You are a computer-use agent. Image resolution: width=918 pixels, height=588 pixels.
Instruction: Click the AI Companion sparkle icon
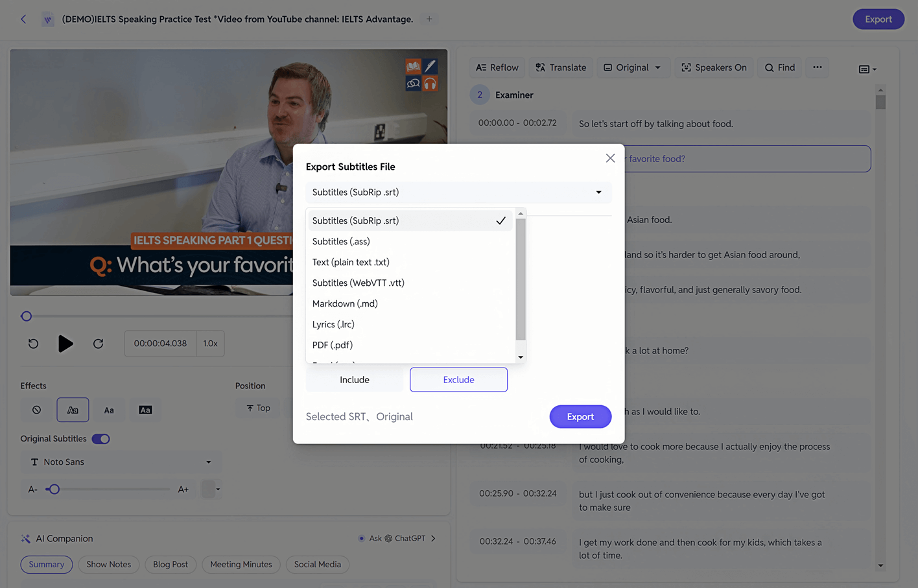26,539
